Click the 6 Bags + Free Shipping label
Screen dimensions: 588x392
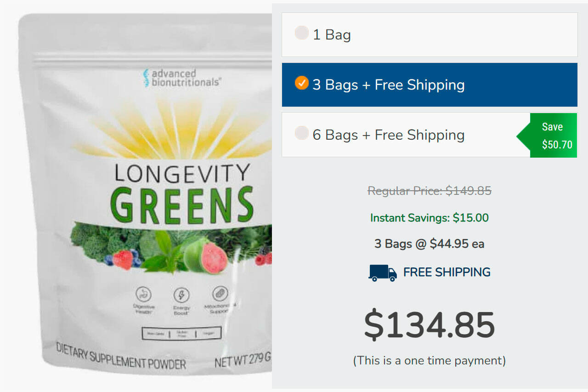click(388, 135)
